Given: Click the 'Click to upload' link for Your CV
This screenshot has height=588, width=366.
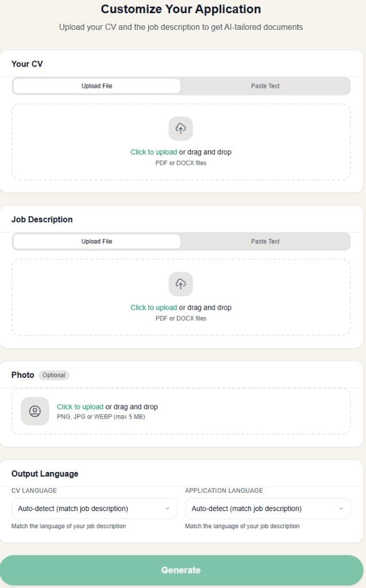Looking at the screenshot, I should [x=153, y=152].
